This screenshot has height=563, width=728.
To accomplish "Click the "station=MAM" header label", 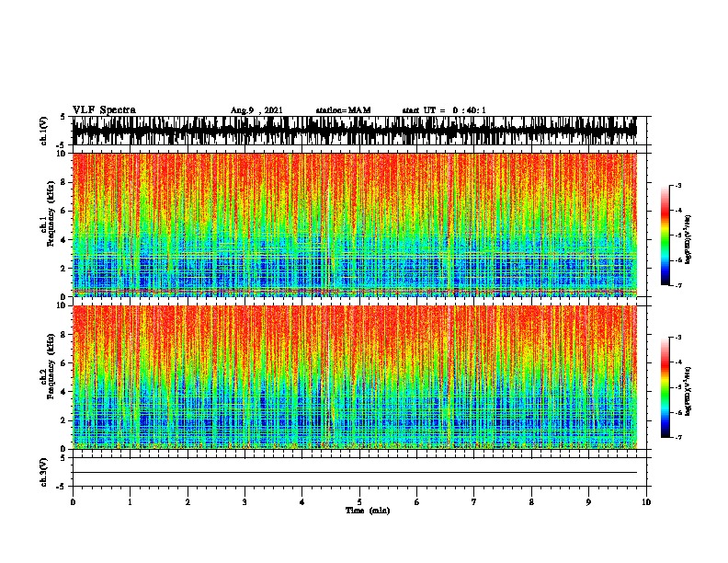I will (344, 110).
